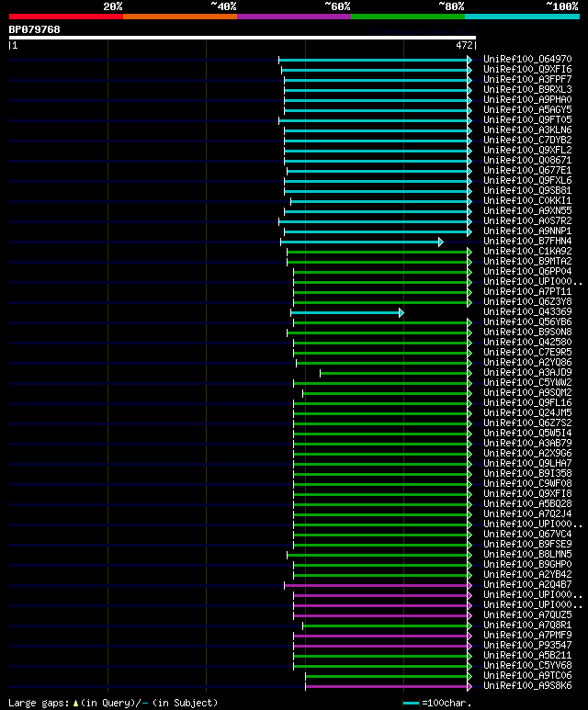Click the purple ~60% legend segment

click(294, 17)
